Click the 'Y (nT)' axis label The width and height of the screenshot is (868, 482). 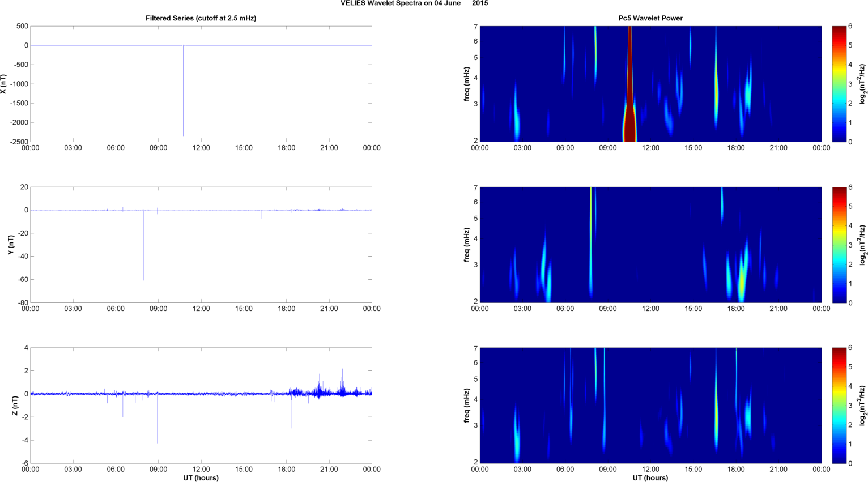(11, 245)
